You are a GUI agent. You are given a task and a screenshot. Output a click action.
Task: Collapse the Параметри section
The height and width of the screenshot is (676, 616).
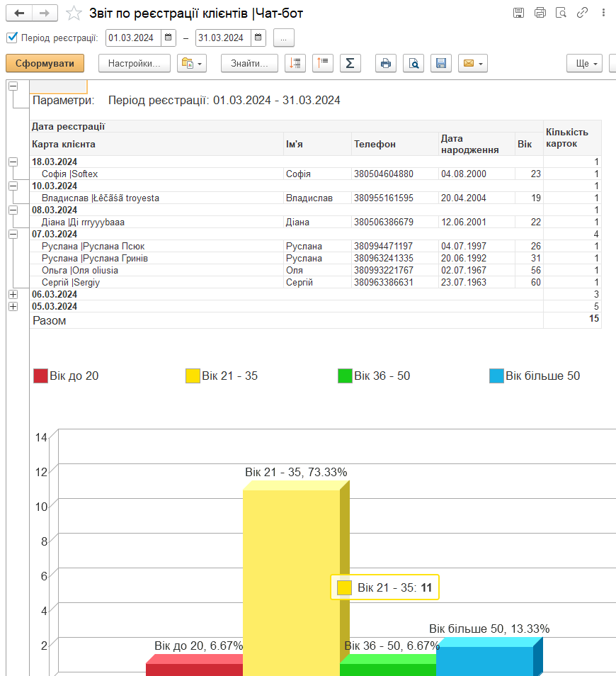tap(13, 86)
